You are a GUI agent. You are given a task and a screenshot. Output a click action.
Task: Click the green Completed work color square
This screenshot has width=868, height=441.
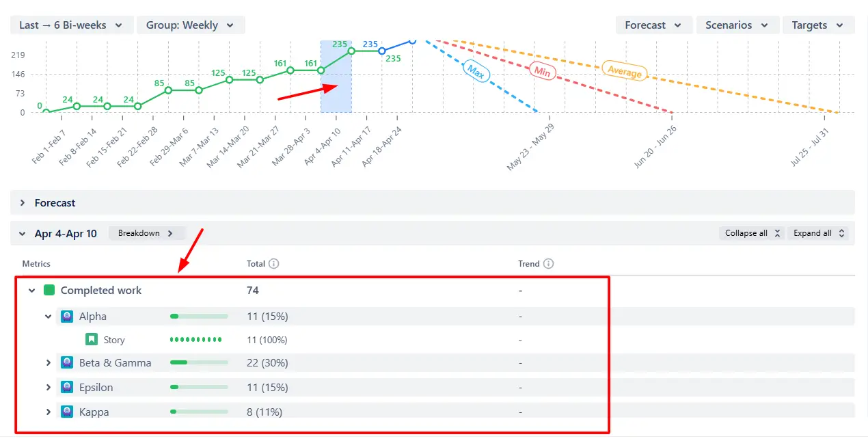49,290
